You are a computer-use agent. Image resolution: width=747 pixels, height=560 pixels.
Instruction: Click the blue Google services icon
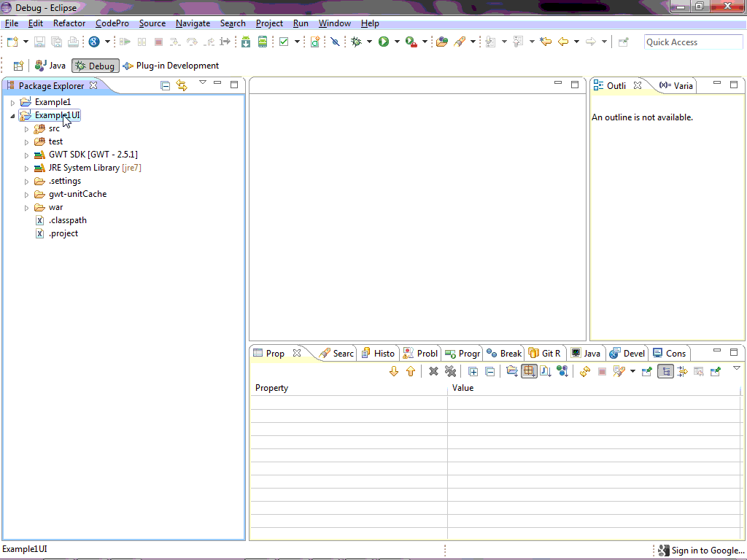tap(94, 42)
